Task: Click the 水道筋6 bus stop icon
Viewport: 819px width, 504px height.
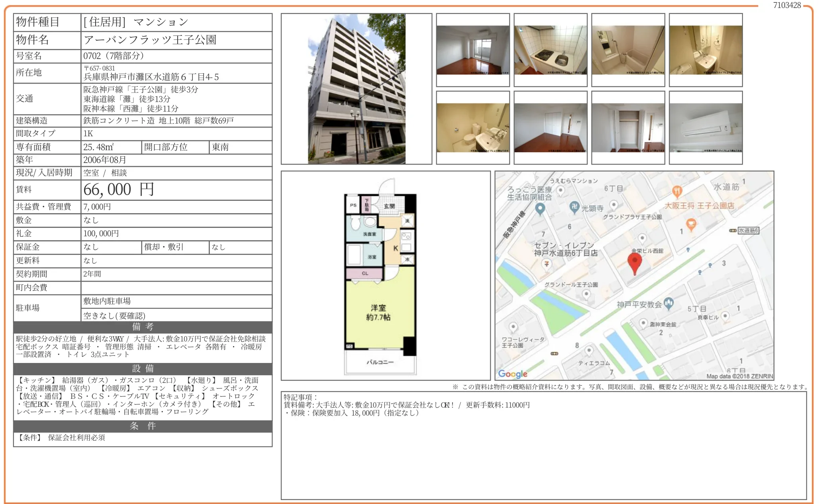Action: (x=732, y=231)
